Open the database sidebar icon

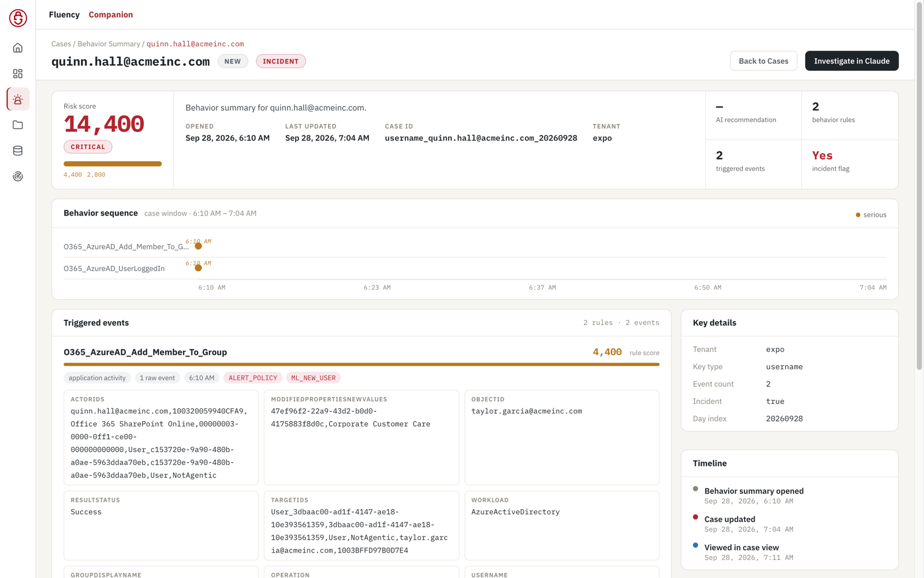[x=18, y=151]
